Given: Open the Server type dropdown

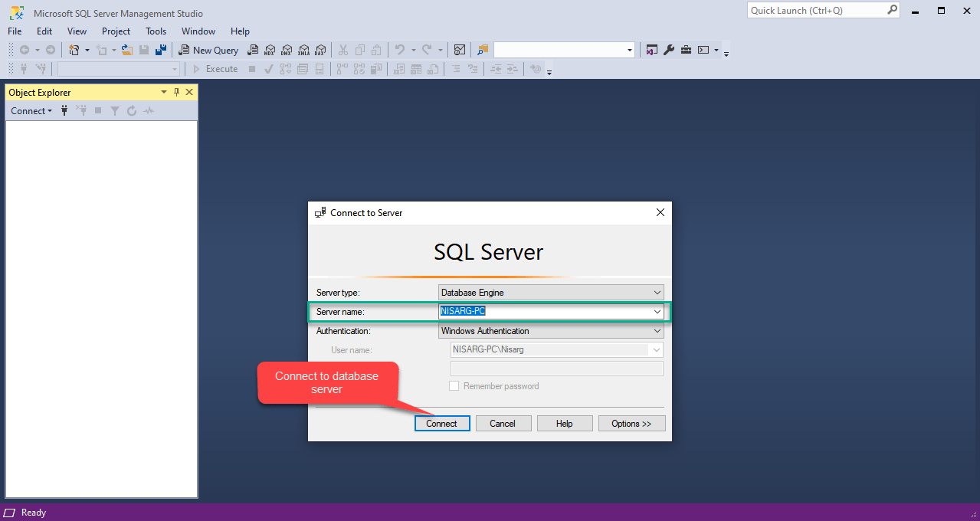Looking at the screenshot, I should point(656,292).
